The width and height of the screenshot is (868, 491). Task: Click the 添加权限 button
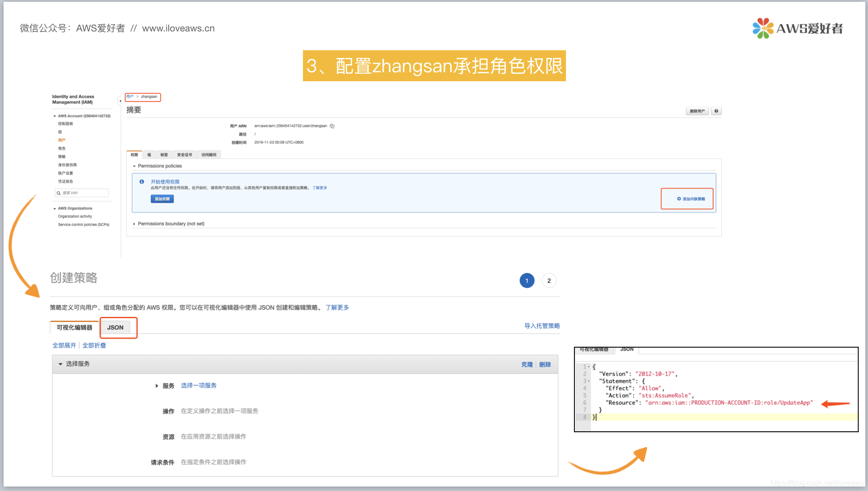click(x=162, y=199)
